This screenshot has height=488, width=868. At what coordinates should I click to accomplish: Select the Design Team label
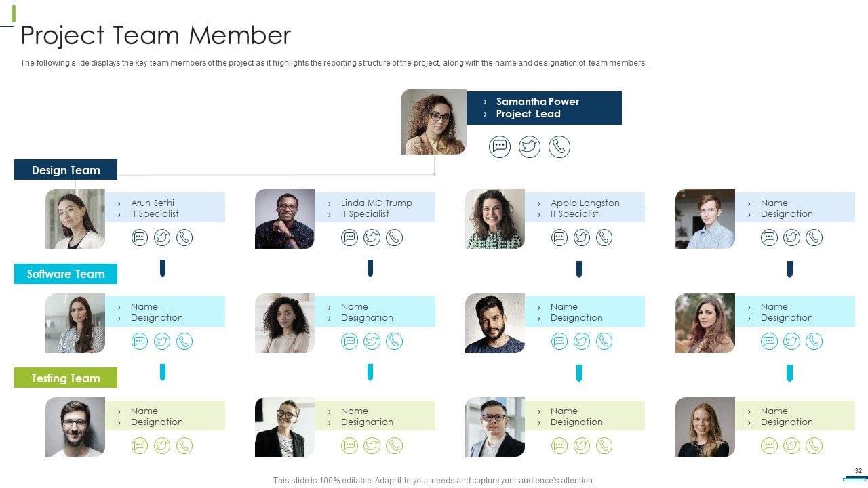(x=66, y=169)
